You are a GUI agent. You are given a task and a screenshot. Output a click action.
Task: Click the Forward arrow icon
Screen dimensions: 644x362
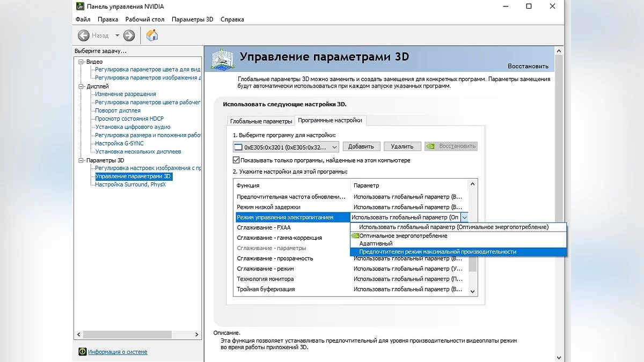point(129,35)
